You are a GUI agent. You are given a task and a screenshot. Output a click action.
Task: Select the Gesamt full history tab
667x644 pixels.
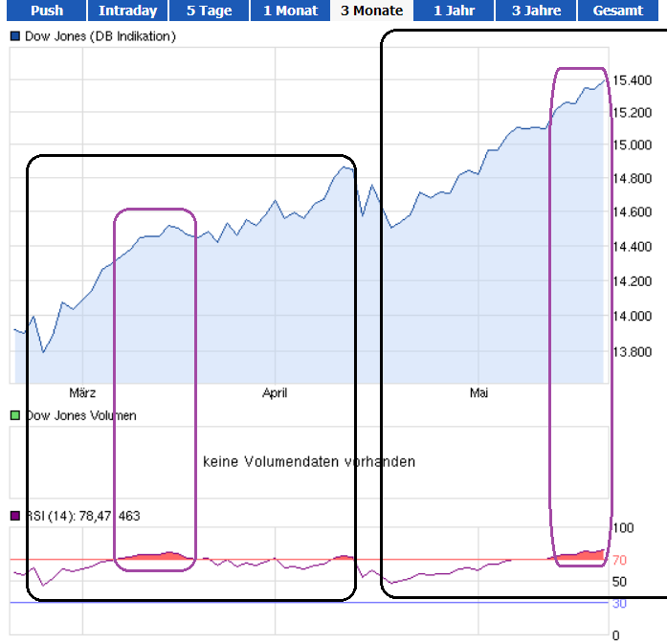[x=617, y=11]
